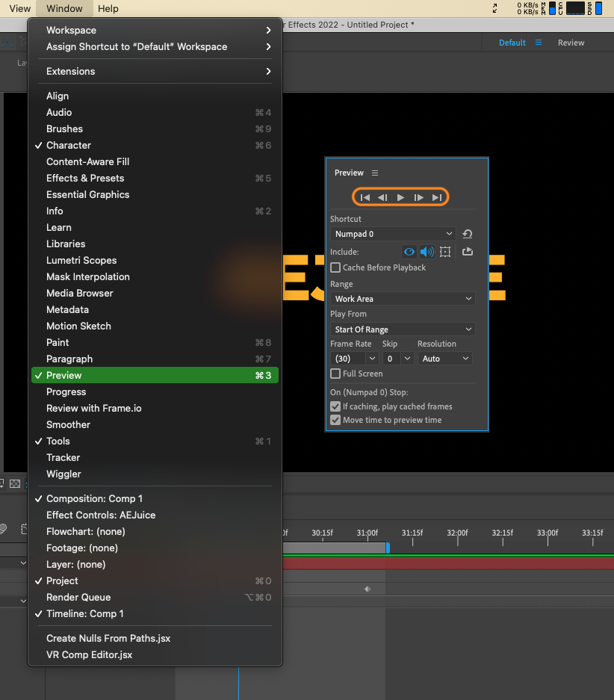Expand the Workspace submenu
This screenshot has height=700, width=614.
155,31
